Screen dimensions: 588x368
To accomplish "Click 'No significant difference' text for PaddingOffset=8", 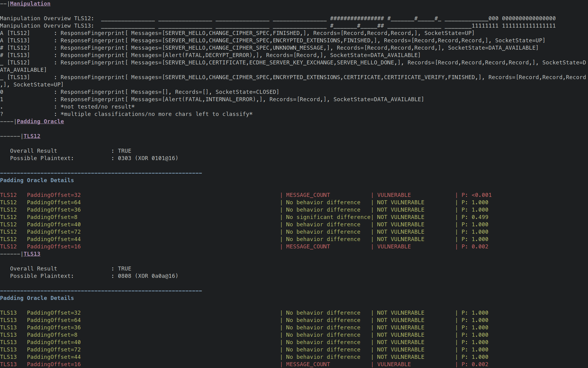I will [x=328, y=217].
